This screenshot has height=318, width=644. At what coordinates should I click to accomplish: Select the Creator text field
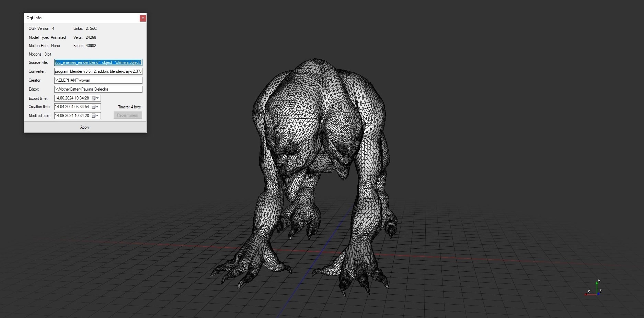[x=98, y=80]
